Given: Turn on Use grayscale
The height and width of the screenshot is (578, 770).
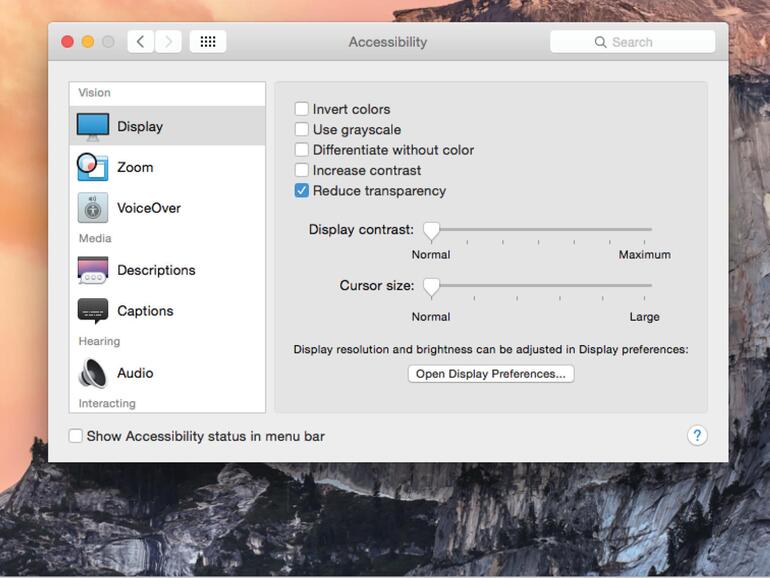Looking at the screenshot, I should point(302,129).
